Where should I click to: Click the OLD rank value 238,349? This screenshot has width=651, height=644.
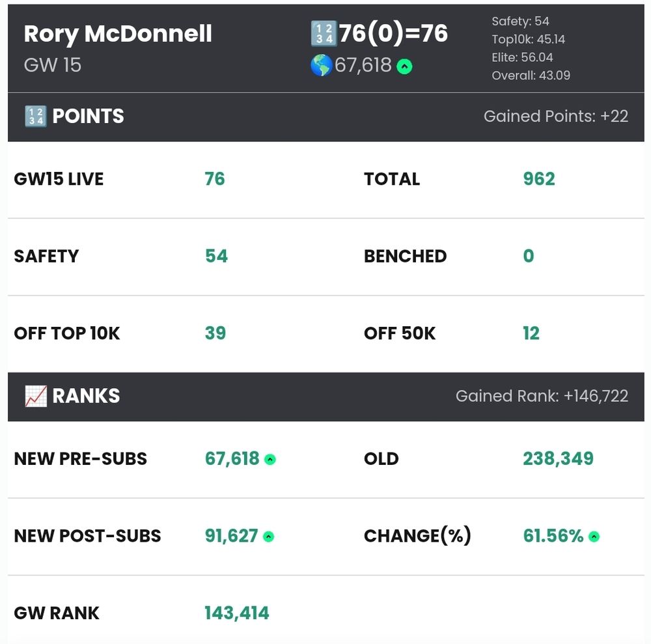(x=559, y=459)
